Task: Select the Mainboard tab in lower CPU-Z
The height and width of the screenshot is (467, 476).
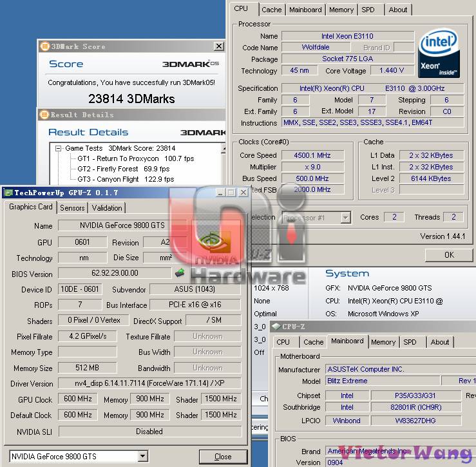Action: coord(347,341)
